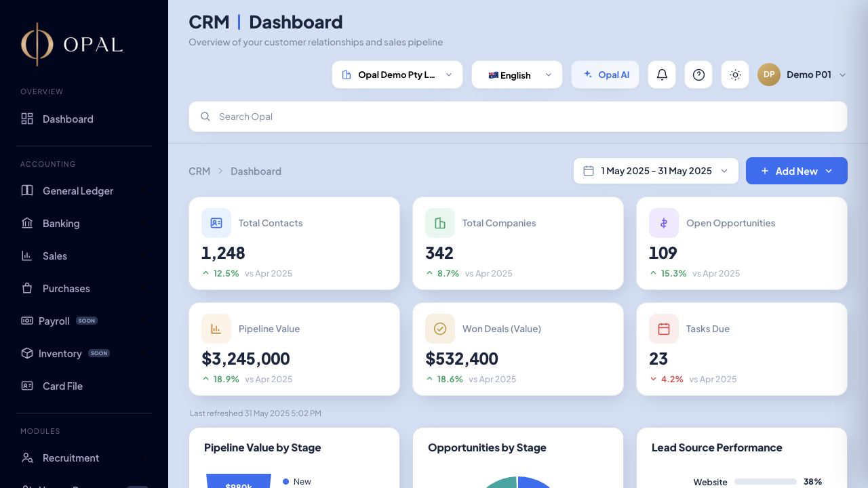
Task: Click the Dashboard grid icon
Action: (x=27, y=119)
